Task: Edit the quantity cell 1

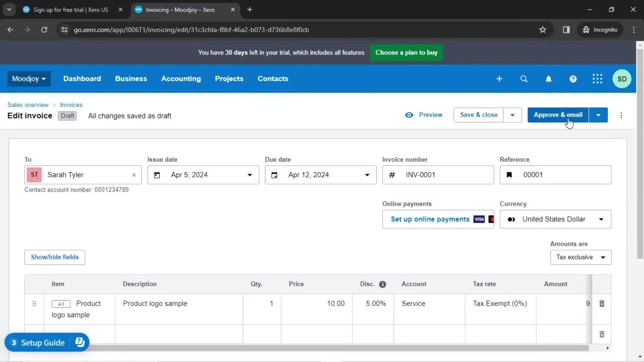Action: [x=262, y=309]
